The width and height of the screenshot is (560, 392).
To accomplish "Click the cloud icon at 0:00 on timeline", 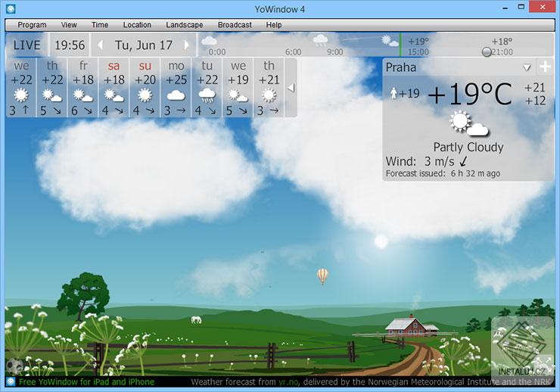I will pos(209,41).
